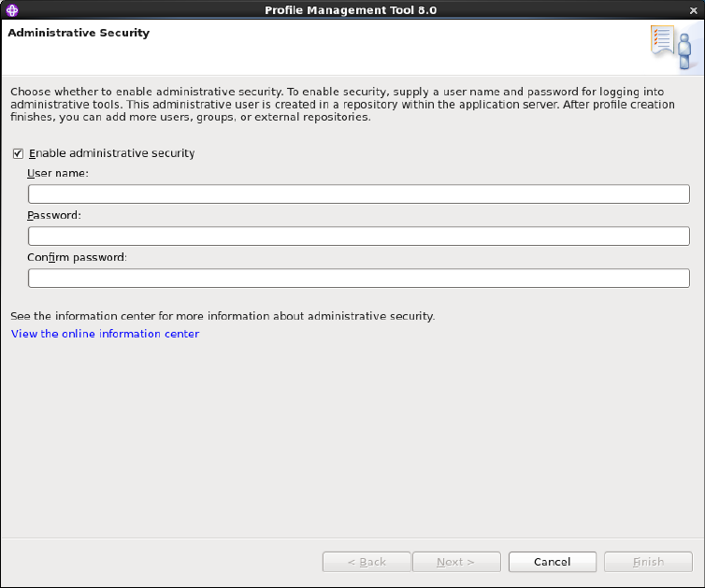Click the Next > button
Viewport: 705px width, 588px height.
456,562
